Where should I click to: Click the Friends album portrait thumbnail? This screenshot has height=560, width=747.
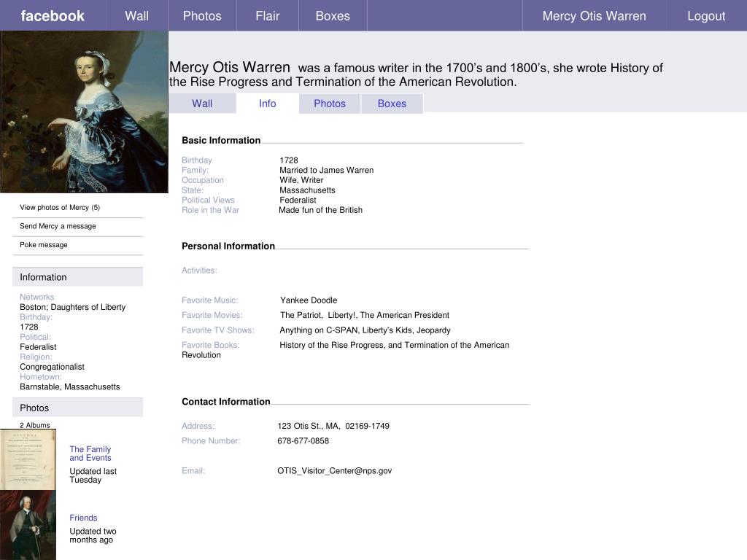28,525
